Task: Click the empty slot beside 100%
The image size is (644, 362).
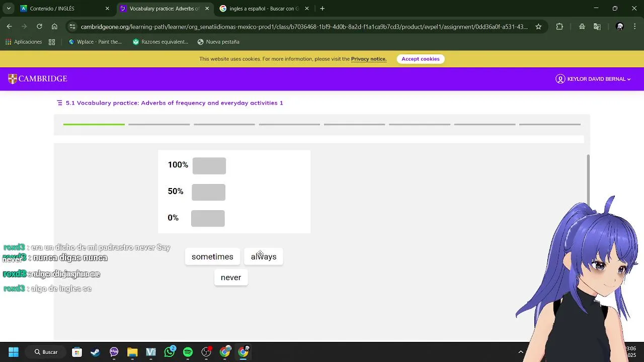Action: point(209,165)
